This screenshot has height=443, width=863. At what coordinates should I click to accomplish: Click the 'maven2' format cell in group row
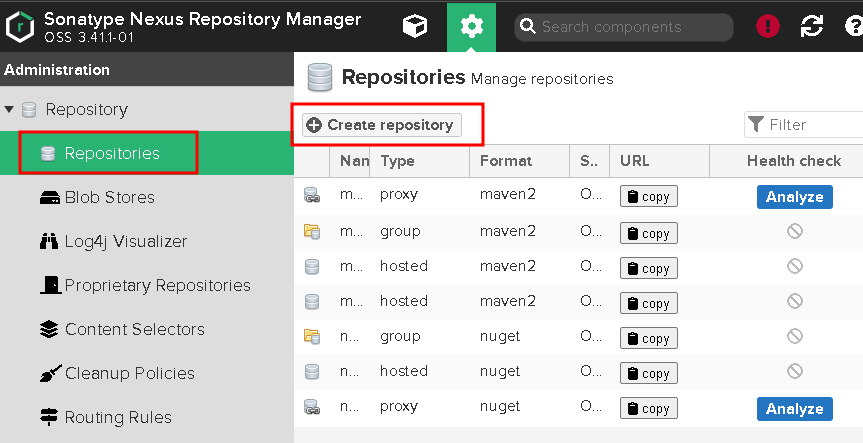coord(507,231)
